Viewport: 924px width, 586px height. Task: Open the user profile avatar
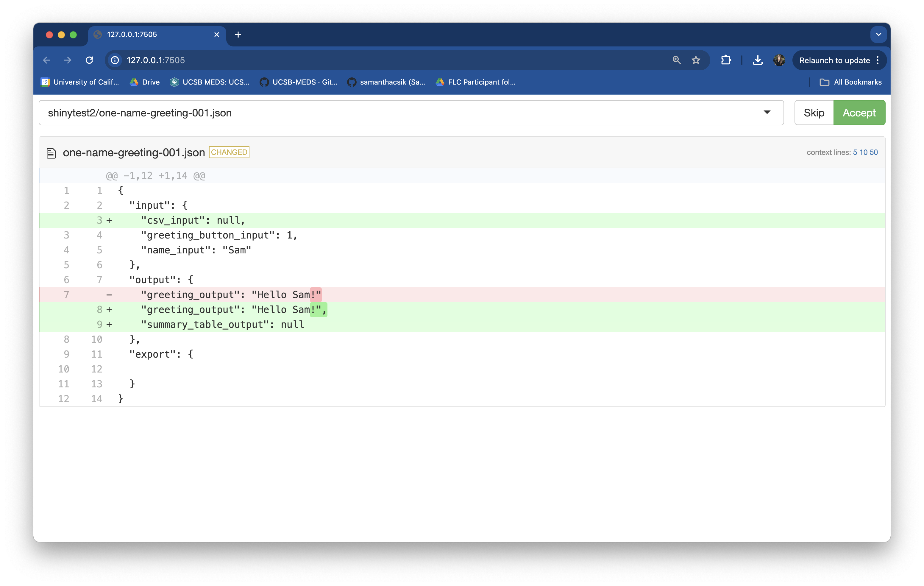(779, 60)
